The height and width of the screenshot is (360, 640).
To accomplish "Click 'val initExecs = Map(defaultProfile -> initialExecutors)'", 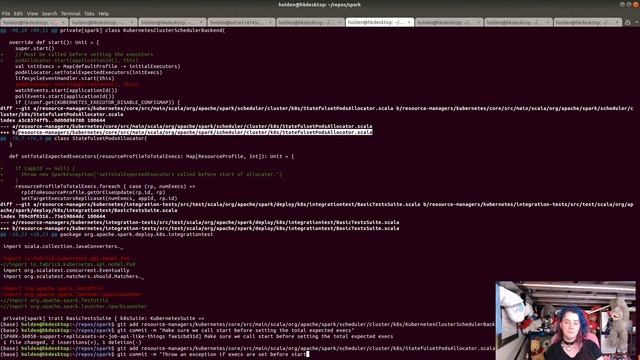I will [x=98, y=66].
